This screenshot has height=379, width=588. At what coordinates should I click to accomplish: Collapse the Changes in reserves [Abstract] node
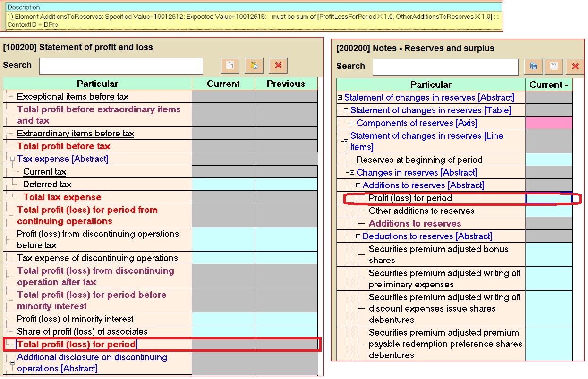click(352, 173)
